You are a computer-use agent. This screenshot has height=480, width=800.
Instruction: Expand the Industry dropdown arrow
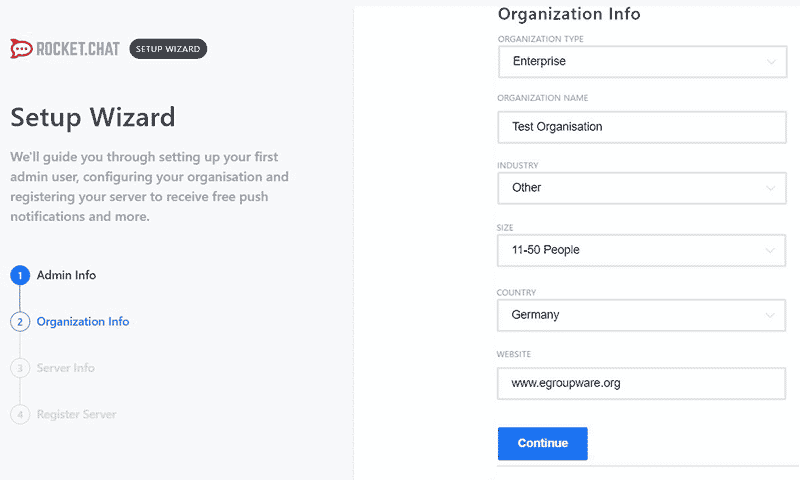[x=770, y=188]
